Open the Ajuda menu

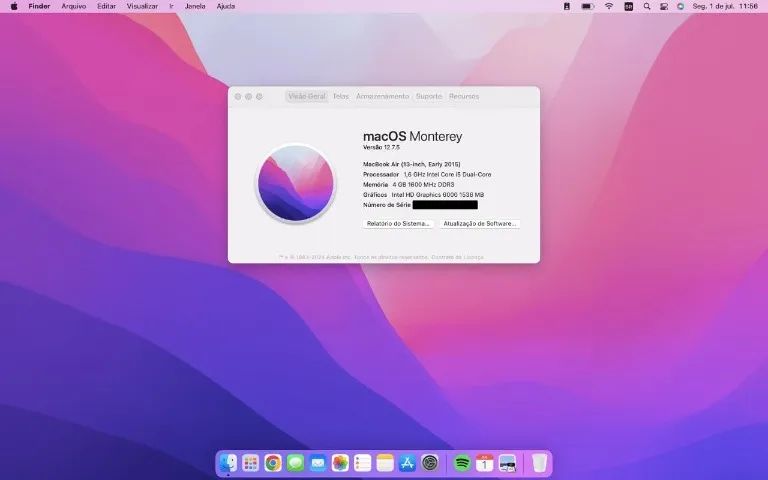226,6
